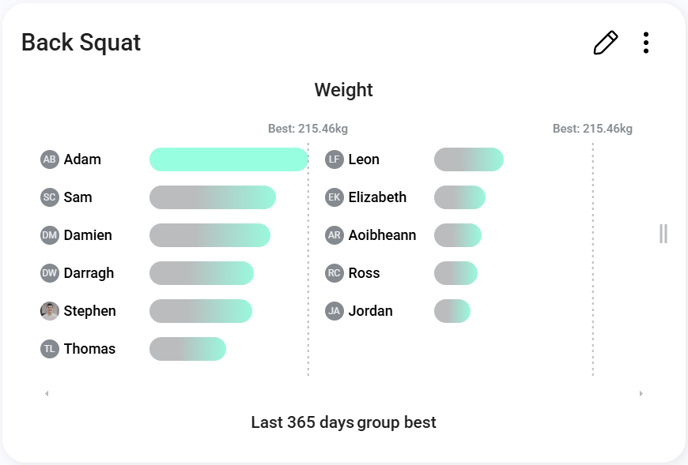This screenshot has height=465, width=688.
Task: Click Leon's weight bar
Action: point(468,159)
